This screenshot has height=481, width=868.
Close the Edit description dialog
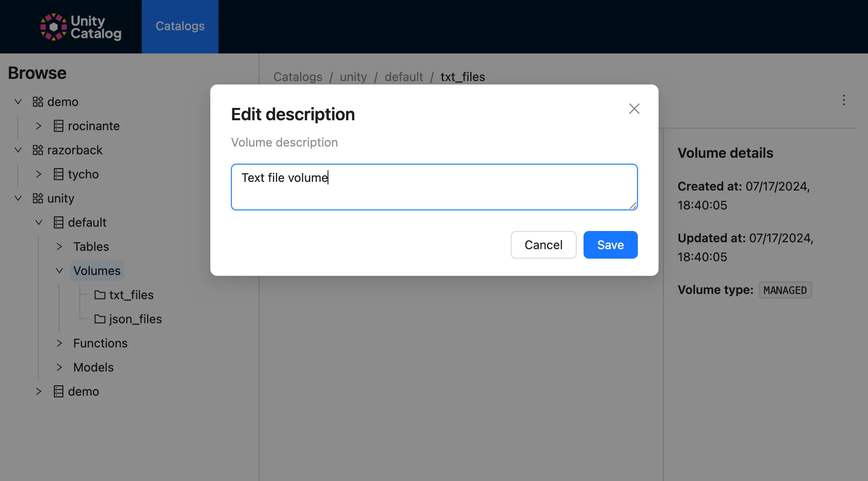(634, 109)
